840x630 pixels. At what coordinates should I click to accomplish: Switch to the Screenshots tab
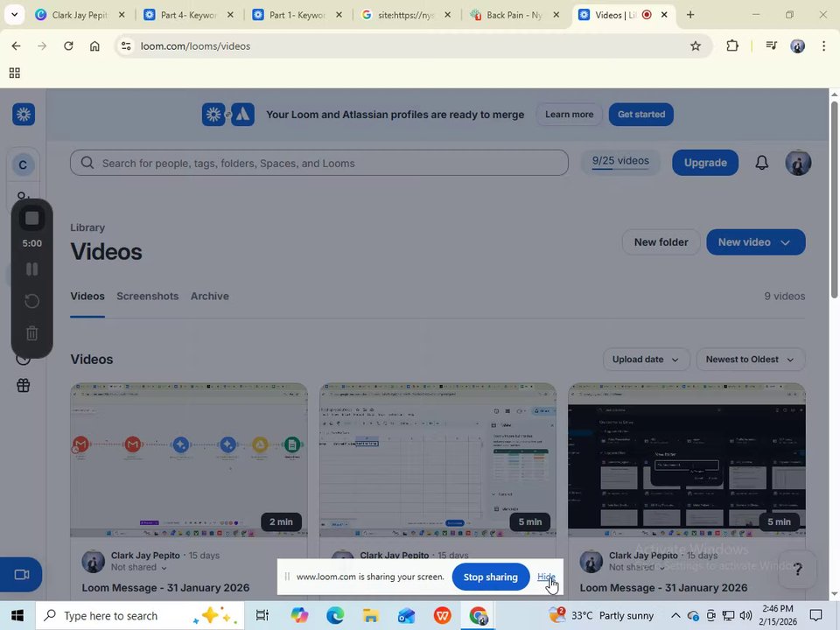tap(147, 297)
